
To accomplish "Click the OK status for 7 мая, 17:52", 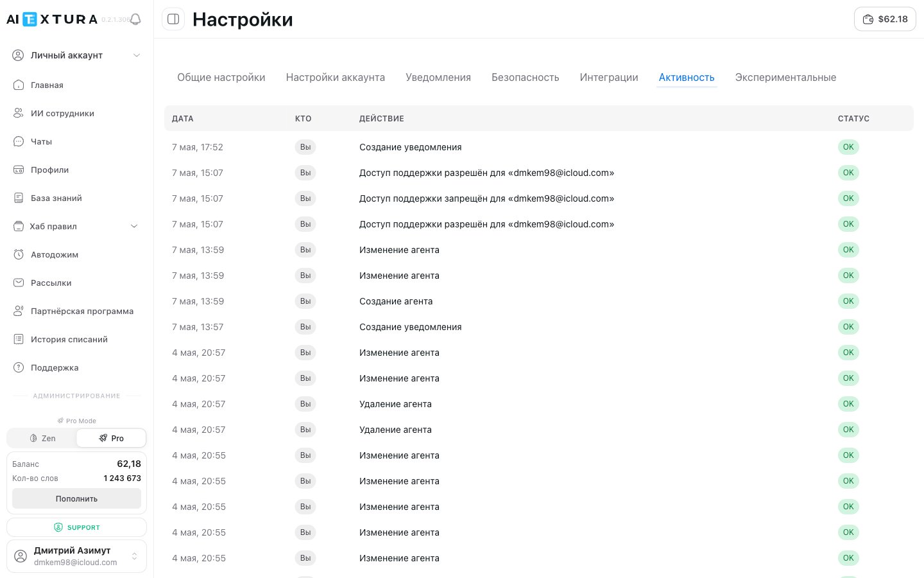I will tap(848, 147).
